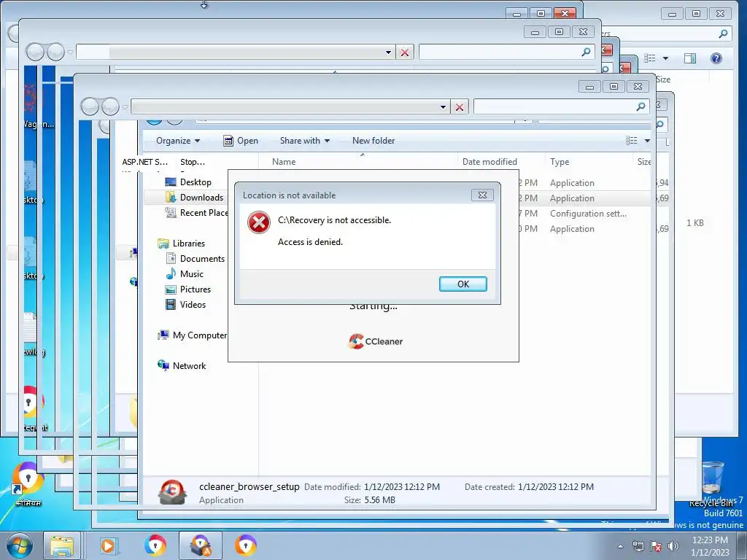Open the Documents library
747x560 pixels.
point(202,259)
